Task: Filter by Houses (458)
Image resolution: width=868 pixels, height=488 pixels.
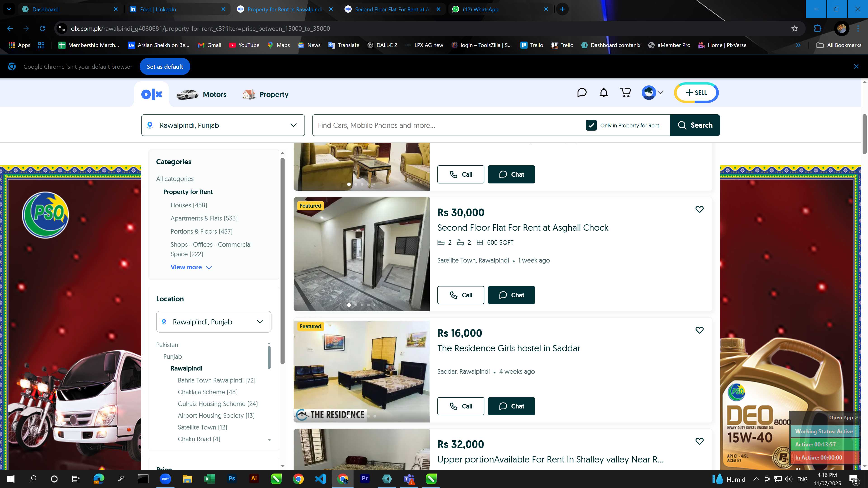Action: [x=189, y=205]
